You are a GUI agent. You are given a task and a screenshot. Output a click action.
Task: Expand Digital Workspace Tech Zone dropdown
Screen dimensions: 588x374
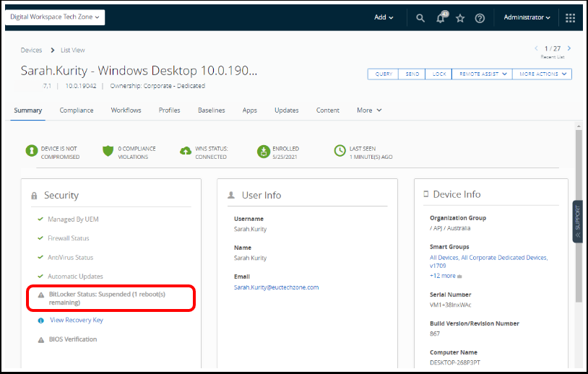pyautogui.click(x=55, y=17)
